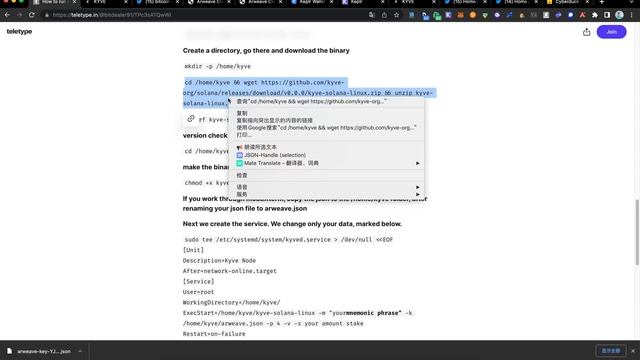
Task: Click 'Next we create the service' heading
Action: [x=292, y=224]
